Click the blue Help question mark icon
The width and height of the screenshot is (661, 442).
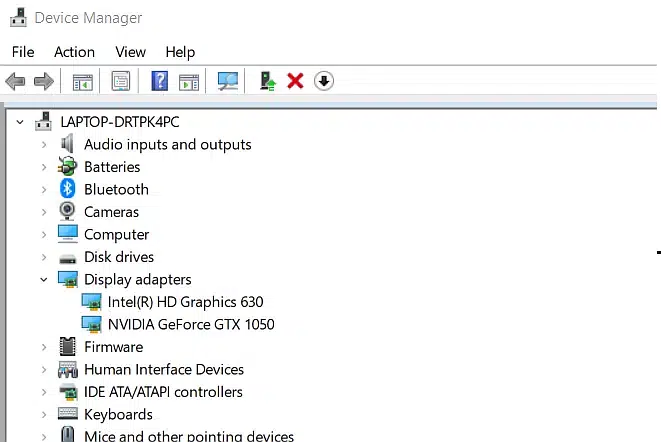tap(159, 81)
